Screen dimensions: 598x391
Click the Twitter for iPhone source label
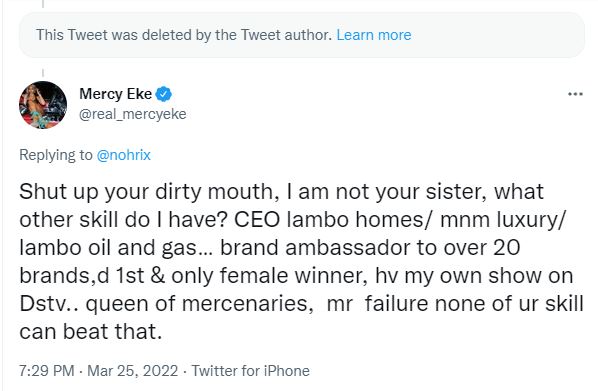click(250, 371)
